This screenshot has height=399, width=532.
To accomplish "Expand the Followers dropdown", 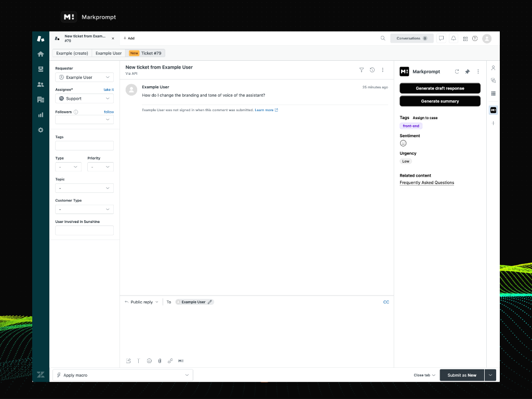I will pyautogui.click(x=85, y=119).
